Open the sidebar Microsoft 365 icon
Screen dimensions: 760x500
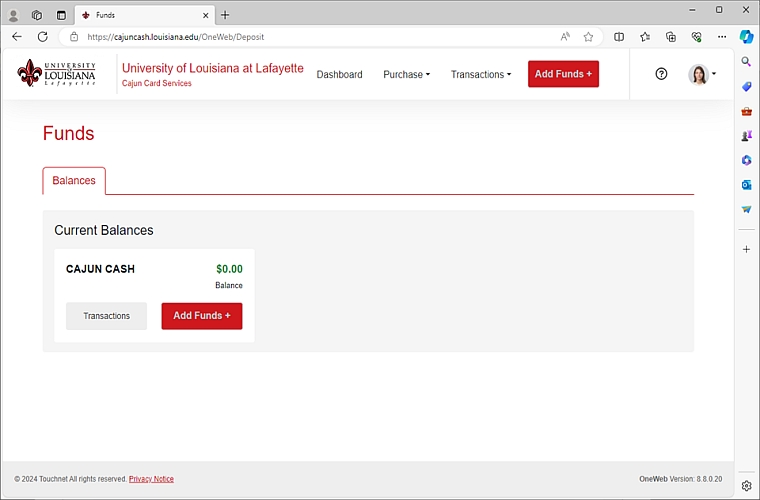coord(746,160)
